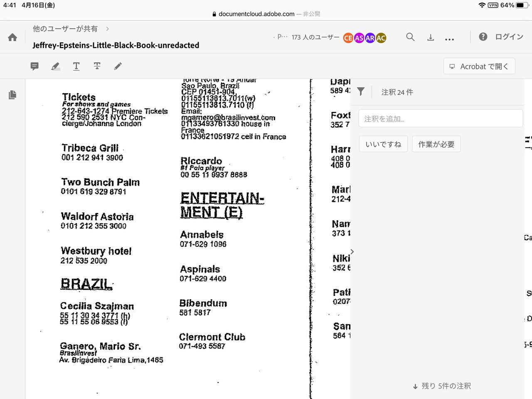This screenshot has height=399, width=532.
Task: Focus the 注釈を追加 comment field
Action: pos(441,118)
